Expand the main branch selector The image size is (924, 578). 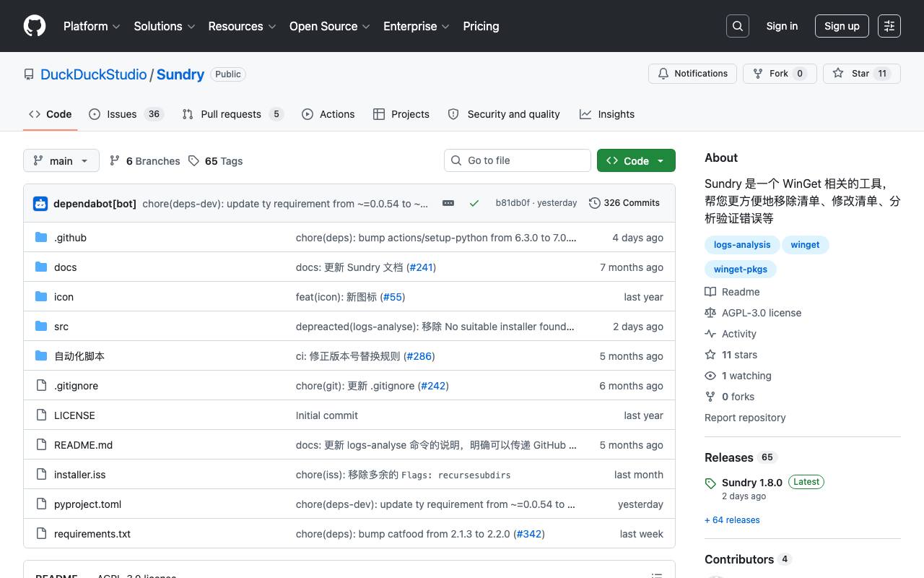(61, 160)
